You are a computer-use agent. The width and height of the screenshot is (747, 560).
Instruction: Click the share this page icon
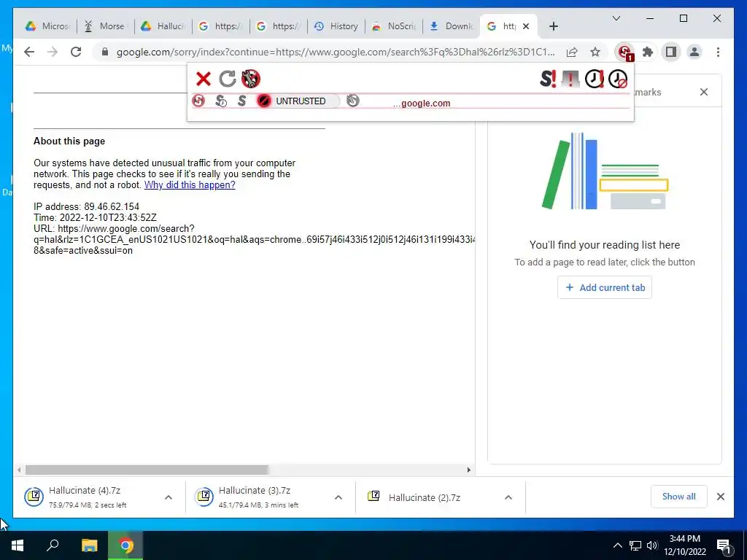tap(572, 52)
